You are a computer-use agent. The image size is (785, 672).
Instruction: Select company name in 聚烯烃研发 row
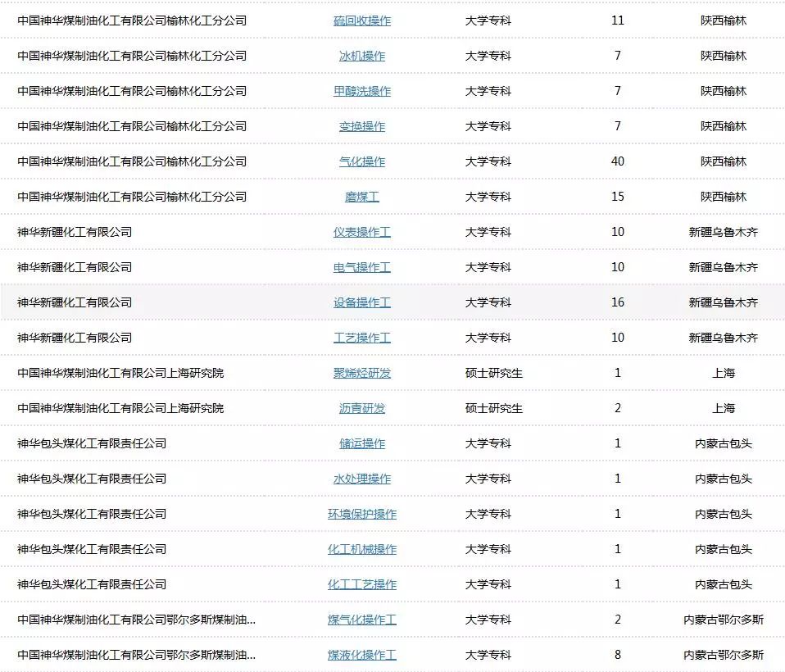(x=120, y=373)
